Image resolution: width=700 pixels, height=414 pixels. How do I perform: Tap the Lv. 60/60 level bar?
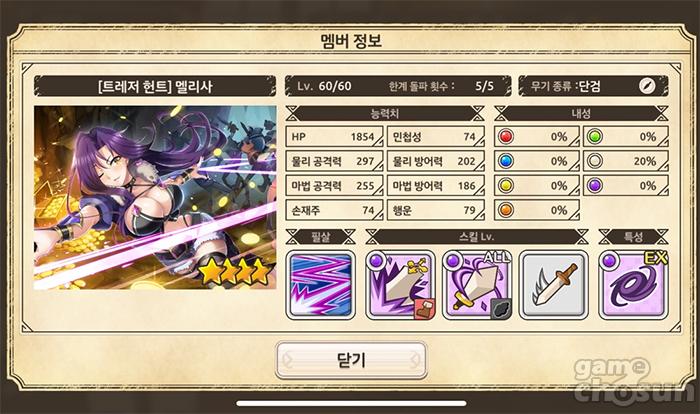pyautogui.click(x=398, y=86)
